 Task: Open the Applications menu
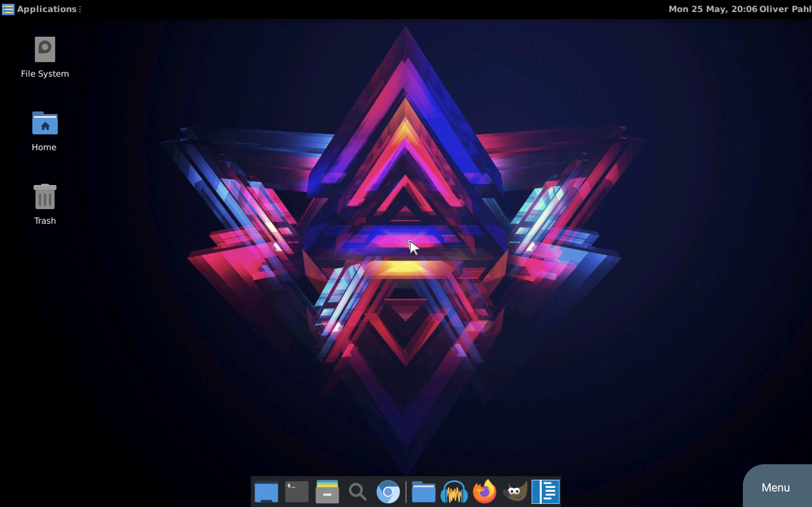point(46,9)
